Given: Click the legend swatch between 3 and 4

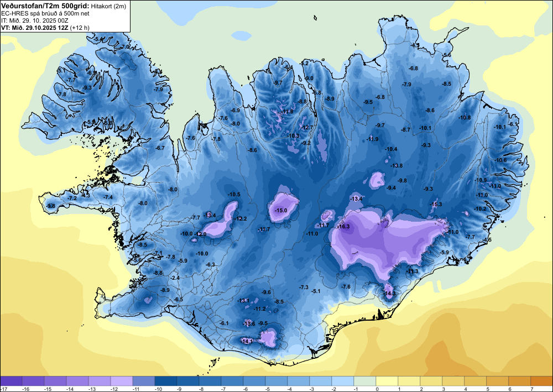Looking at the screenshot, I should (x=453, y=381).
